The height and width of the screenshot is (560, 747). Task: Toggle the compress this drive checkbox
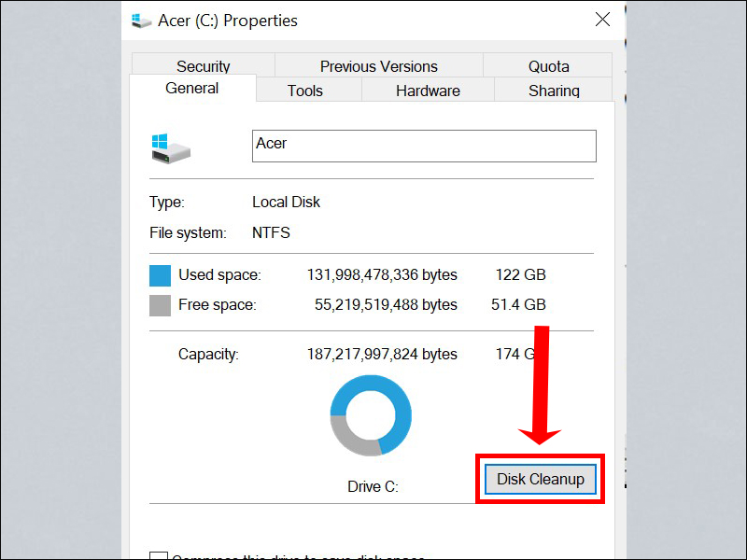pyautogui.click(x=158, y=556)
